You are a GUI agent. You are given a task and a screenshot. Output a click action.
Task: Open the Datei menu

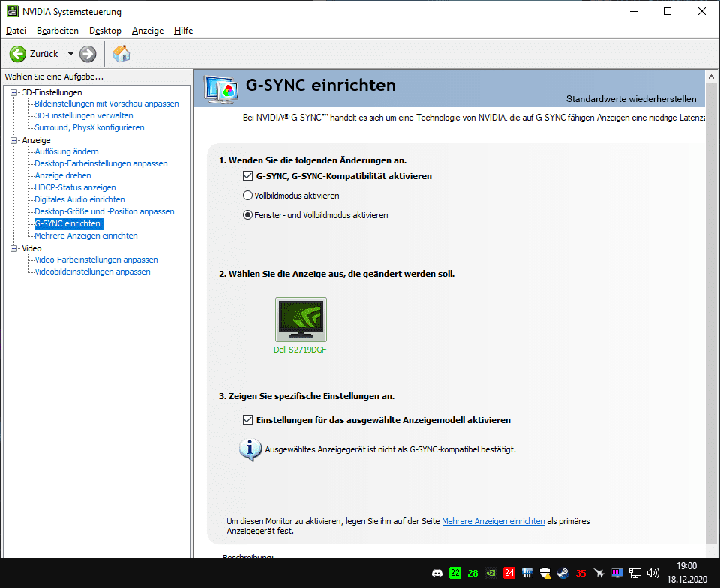(16, 31)
